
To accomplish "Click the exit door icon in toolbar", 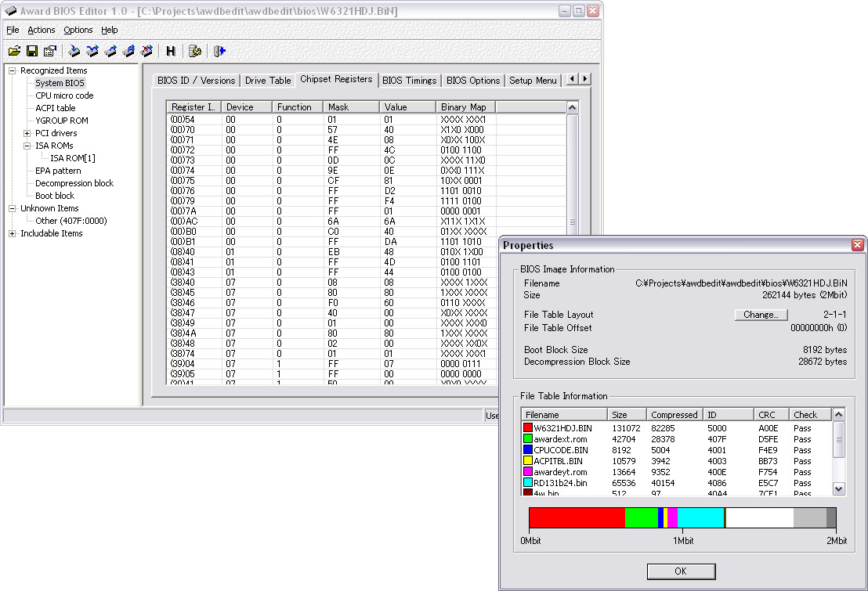I will point(219,51).
